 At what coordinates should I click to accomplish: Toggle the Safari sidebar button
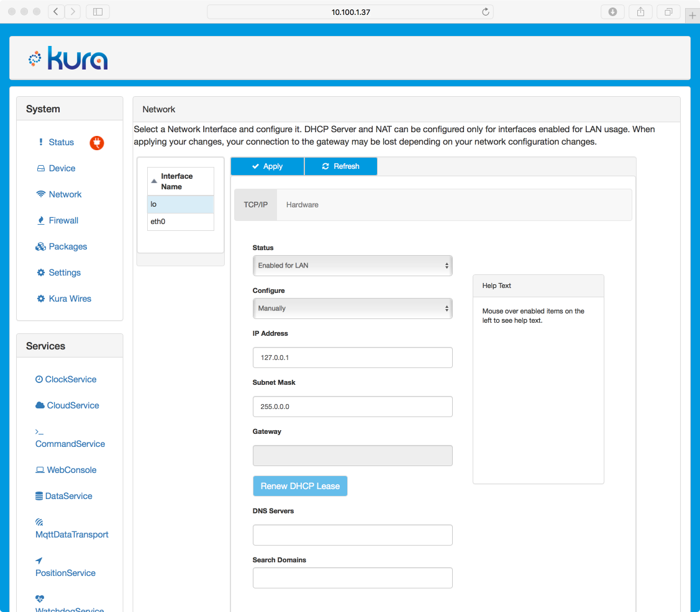point(98,12)
